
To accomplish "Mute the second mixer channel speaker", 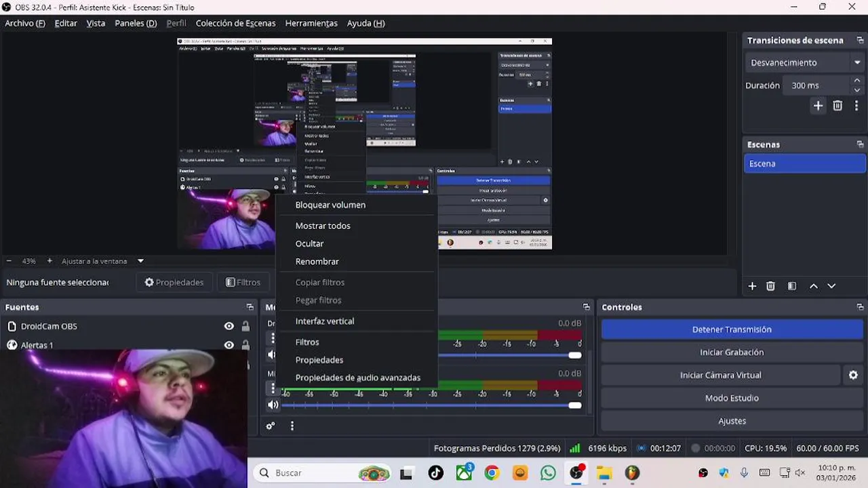I will (x=273, y=405).
